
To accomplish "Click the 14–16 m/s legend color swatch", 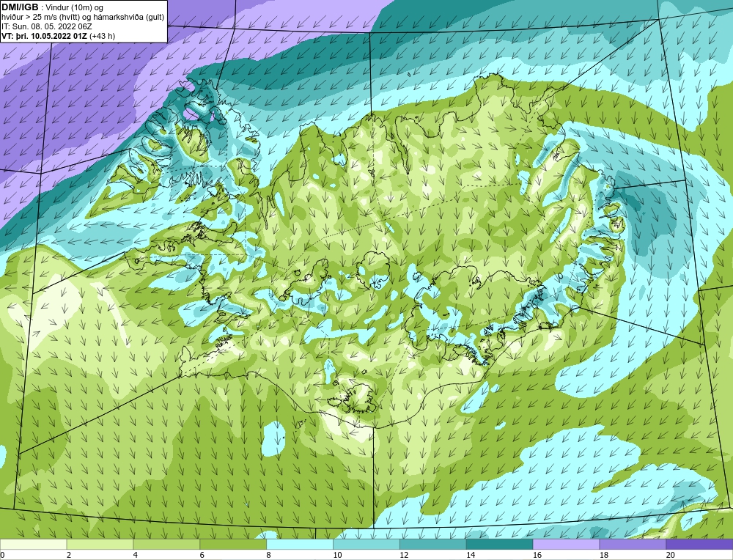I will point(500,544).
